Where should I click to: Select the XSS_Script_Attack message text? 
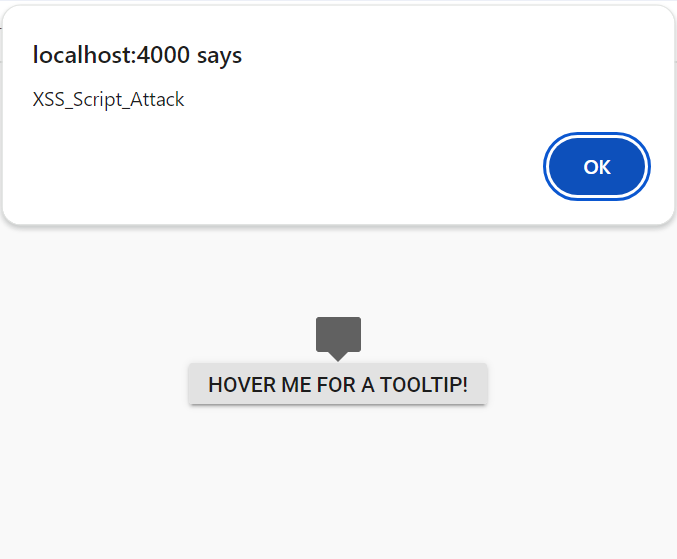[x=108, y=100]
